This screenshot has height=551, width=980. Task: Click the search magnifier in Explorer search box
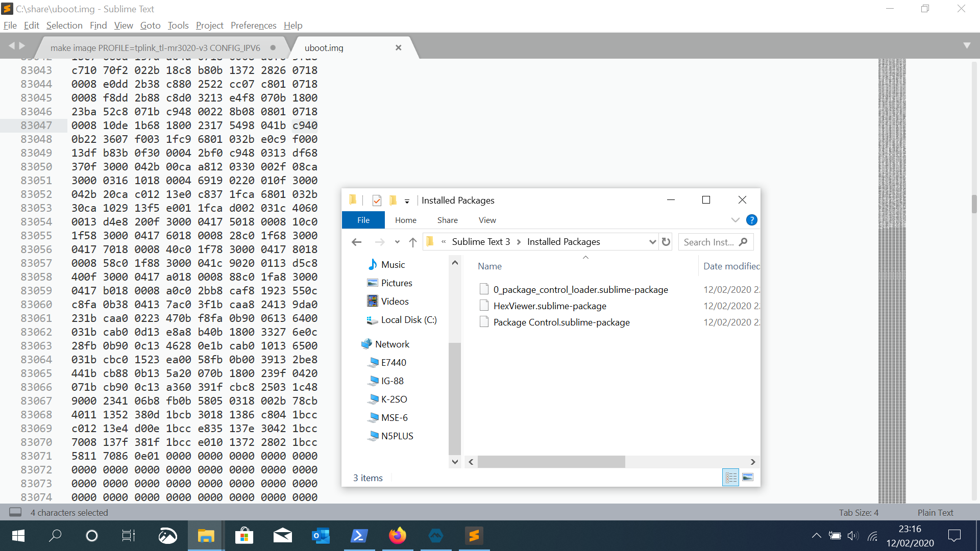[x=744, y=242]
